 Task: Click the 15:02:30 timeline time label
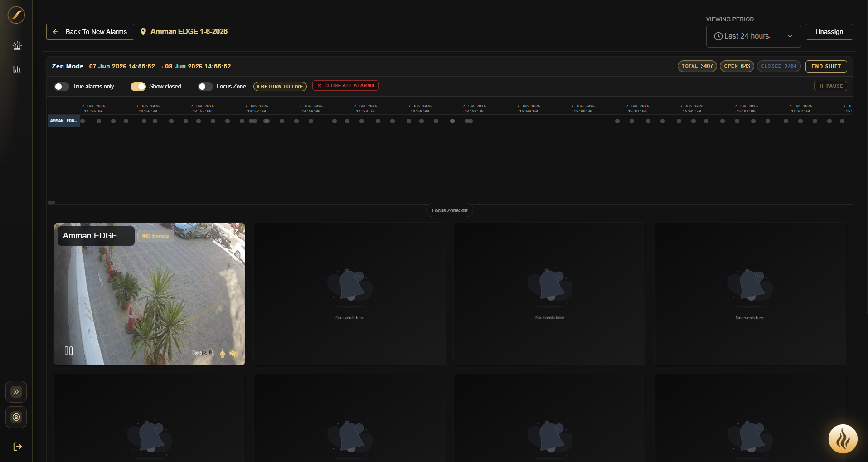tap(800, 108)
